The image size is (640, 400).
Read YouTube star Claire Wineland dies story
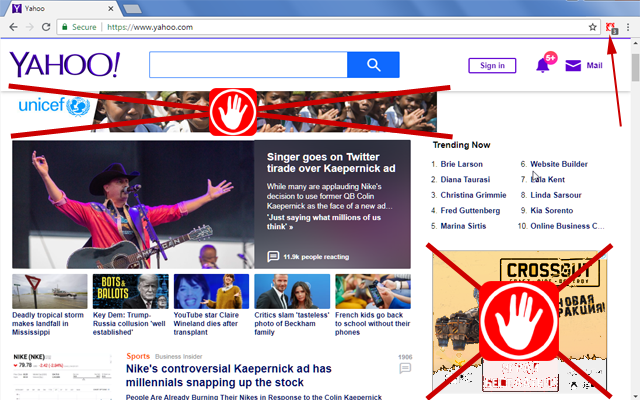(206, 324)
